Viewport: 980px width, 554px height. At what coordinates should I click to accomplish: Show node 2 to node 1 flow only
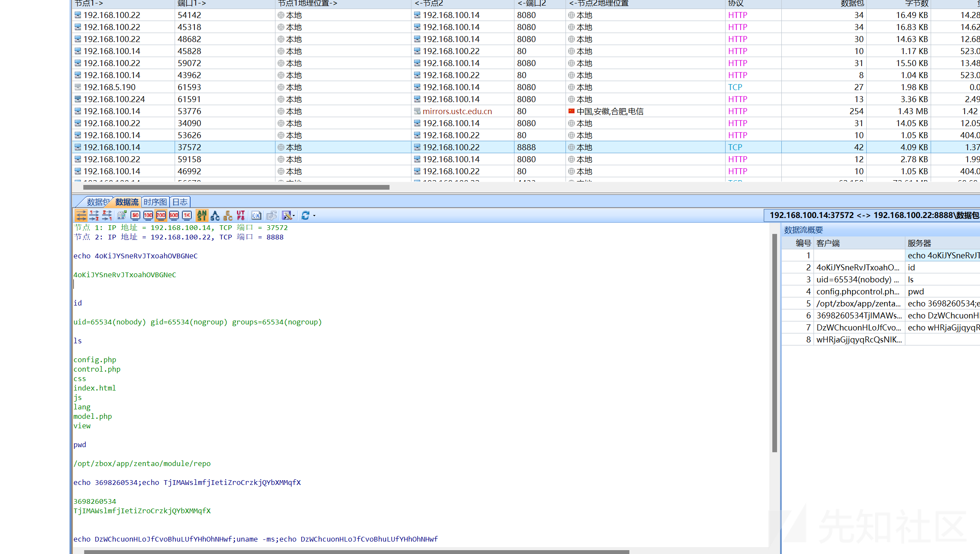pyautogui.click(x=107, y=215)
